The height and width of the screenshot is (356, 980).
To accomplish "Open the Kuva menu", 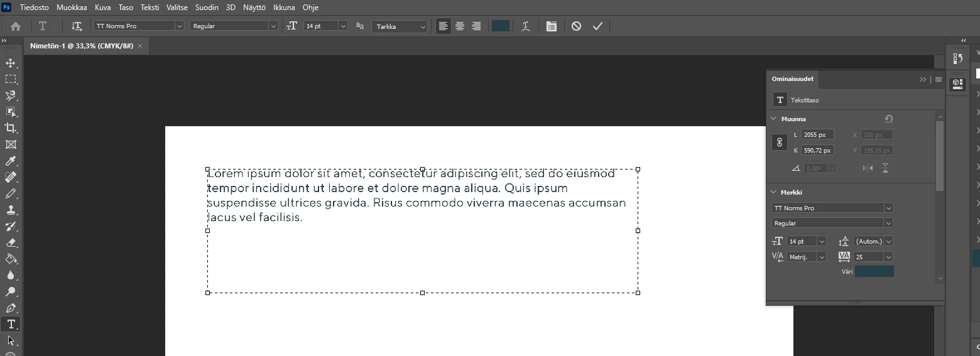I will click(103, 8).
